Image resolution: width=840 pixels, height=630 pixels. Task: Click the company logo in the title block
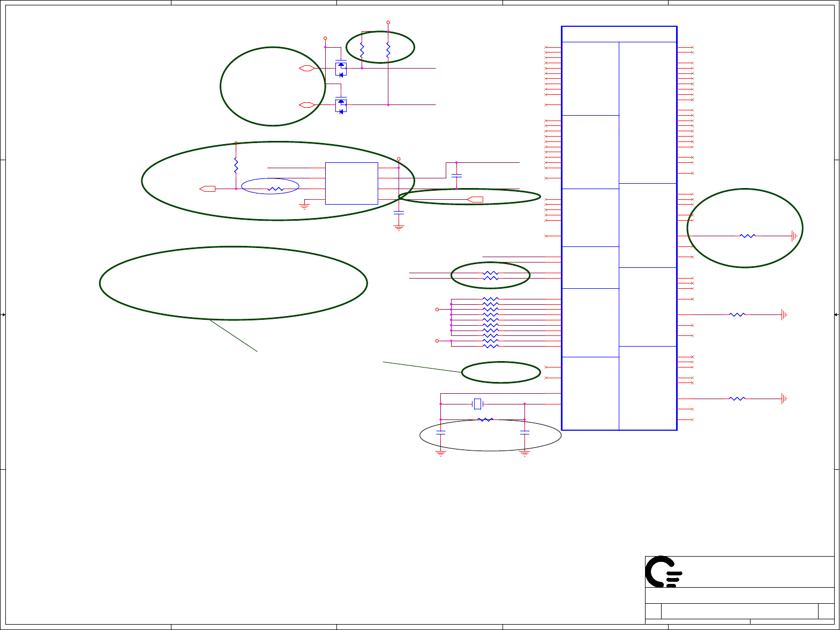coord(664,572)
